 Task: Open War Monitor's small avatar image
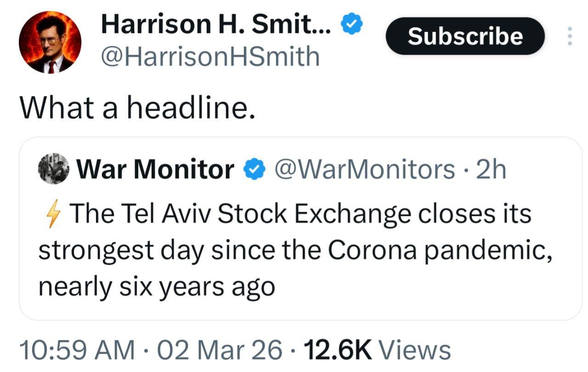click(x=53, y=169)
